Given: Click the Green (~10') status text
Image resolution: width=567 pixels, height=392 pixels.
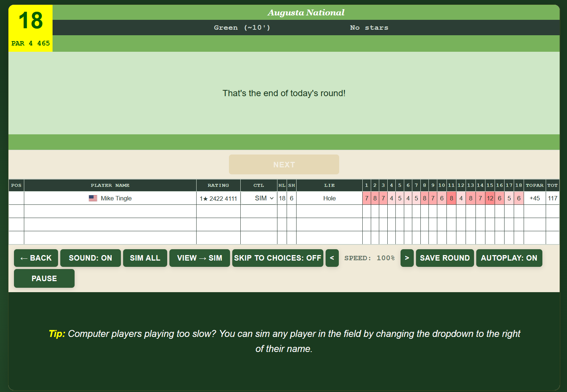Looking at the screenshot, I should click(x=242, y=28).
